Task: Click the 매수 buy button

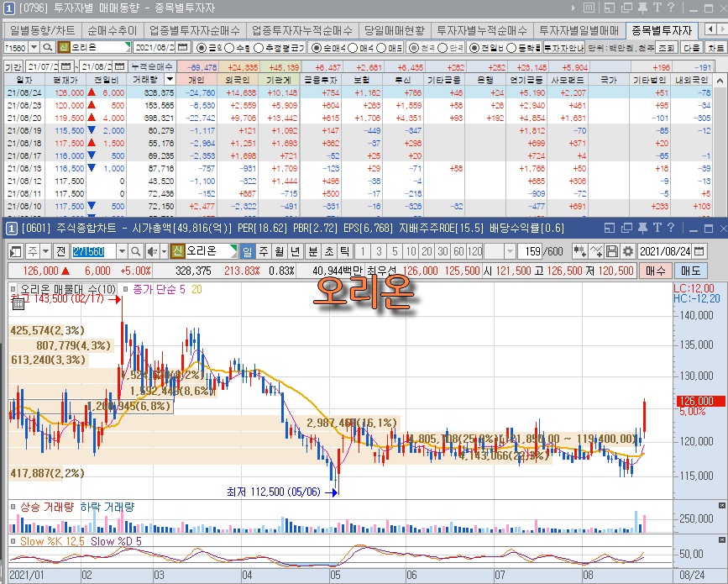Action: [655, 271]
